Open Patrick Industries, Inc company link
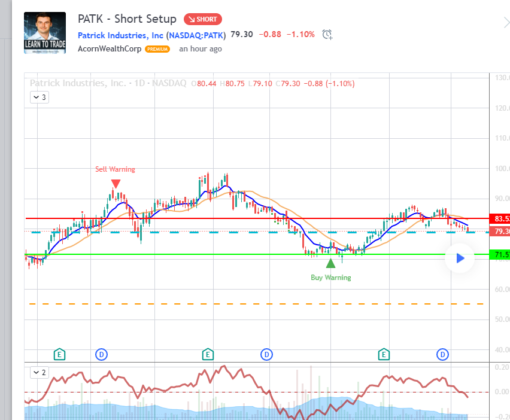 (x=120, y=35)
